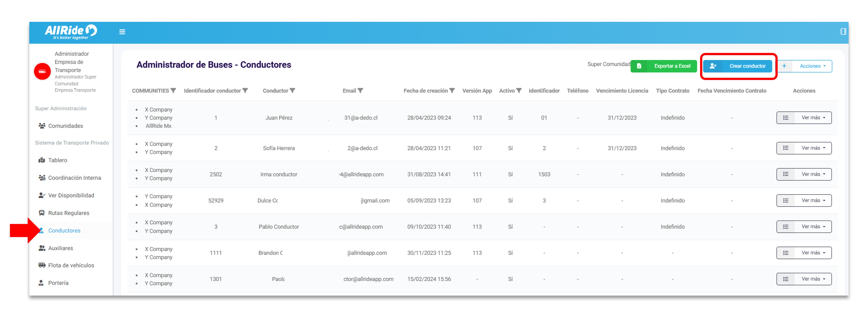Open Flota de vehículos menu item
Image resolution: width=868 pixels, height=319 pixels.
point(71,265)
